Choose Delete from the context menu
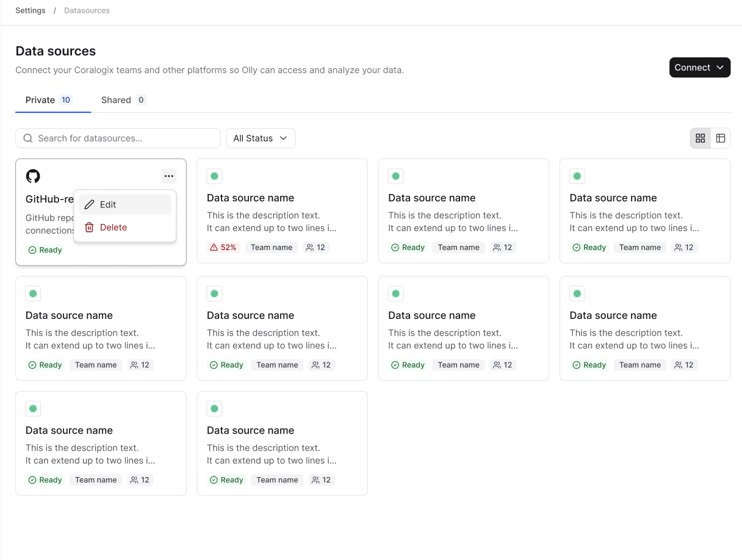Viewport: 742px width, 560px height. [x=113, y=227]
